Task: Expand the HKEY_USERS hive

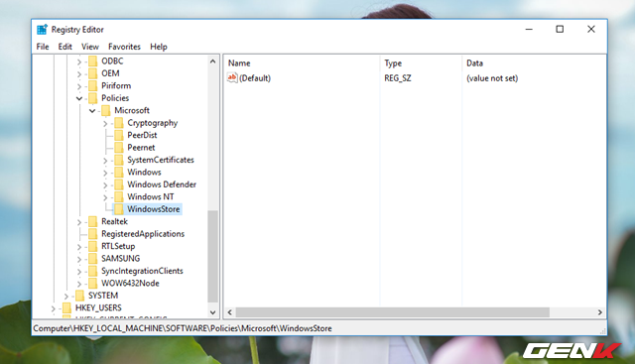Action: [54, 308]
